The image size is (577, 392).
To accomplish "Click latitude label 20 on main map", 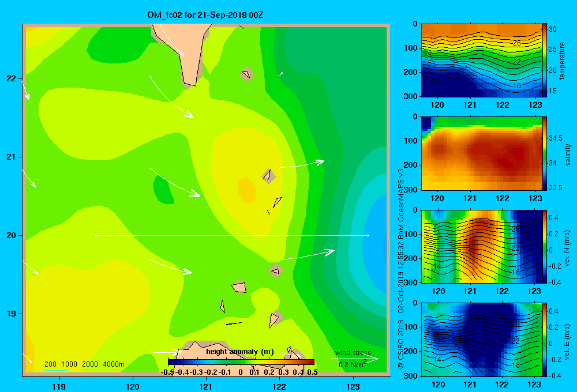I will point(12,235).
